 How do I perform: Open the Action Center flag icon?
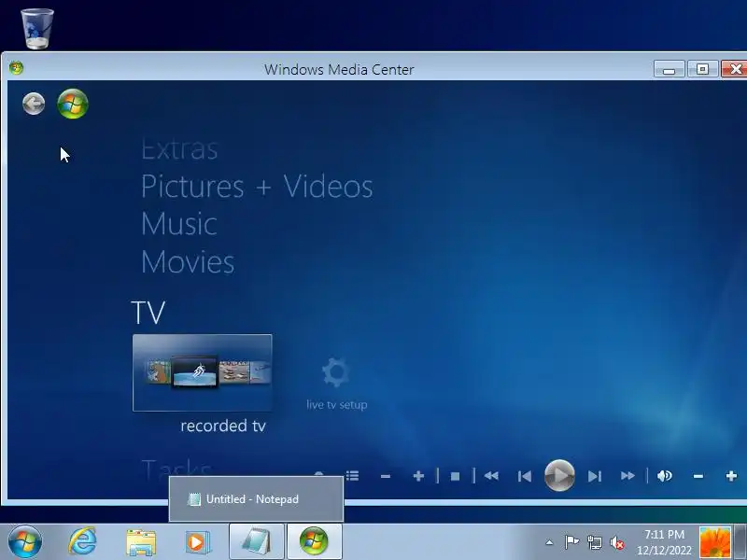[571, 542]
